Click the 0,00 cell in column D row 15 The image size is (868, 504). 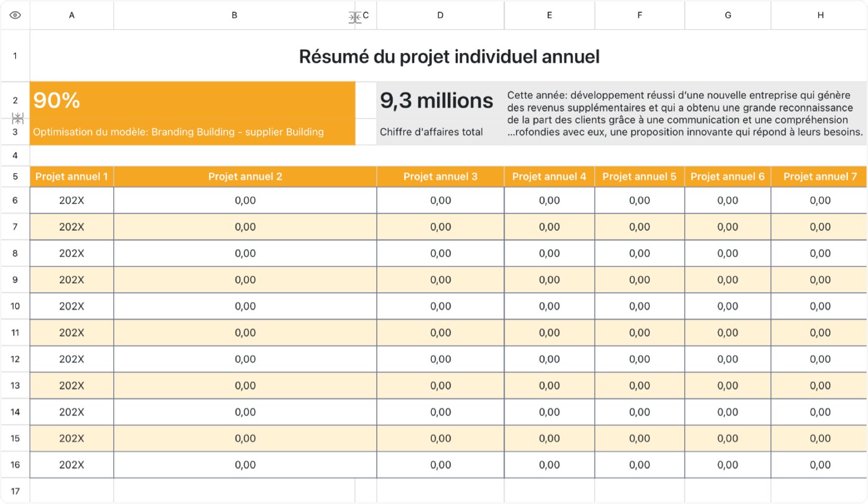coord(440,439)
